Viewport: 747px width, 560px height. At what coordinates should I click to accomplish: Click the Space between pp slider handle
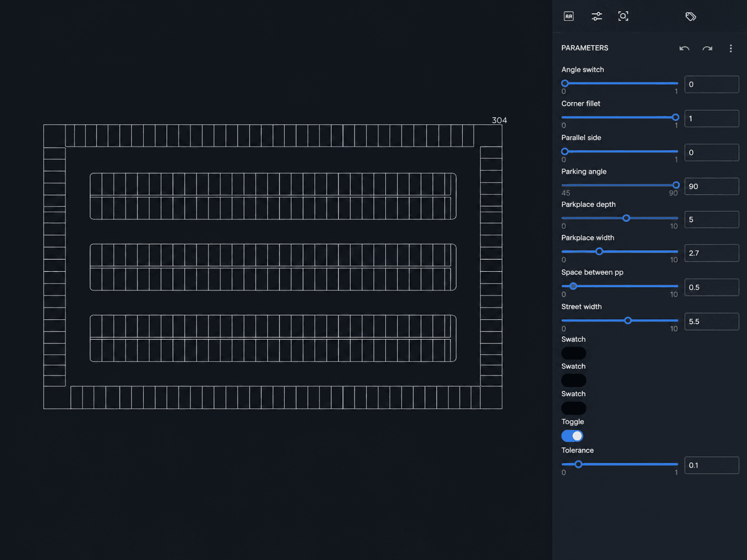[x=573, y=286]
